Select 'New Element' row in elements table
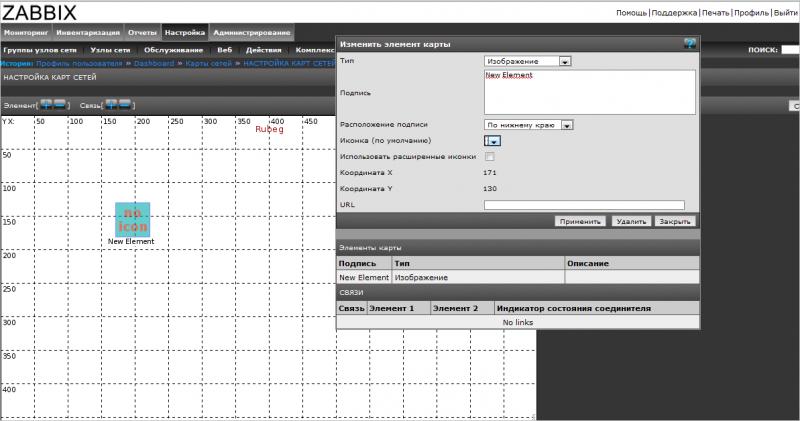This screenshot has width=800, height=421. [x=518, y=277]
